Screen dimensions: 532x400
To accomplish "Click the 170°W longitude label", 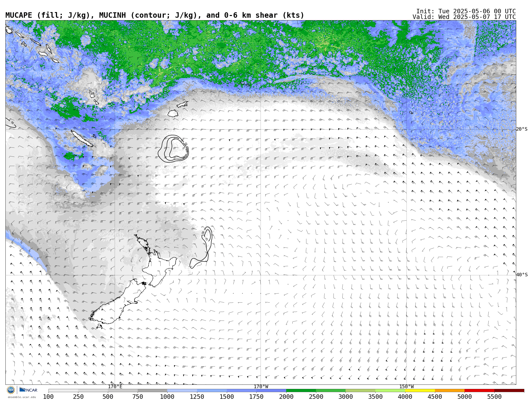I will (261, 386).
